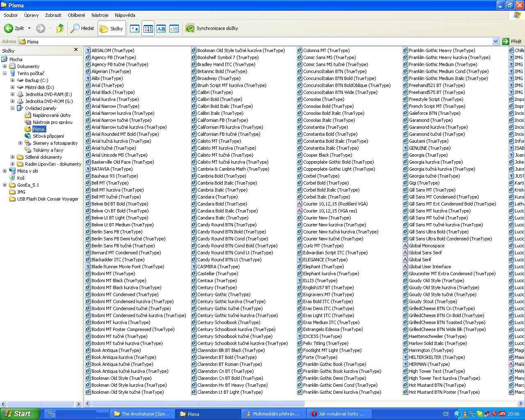Screen dimensions: 525x420
Task: Select Síťová připojení in the tree
Action: 48,136
